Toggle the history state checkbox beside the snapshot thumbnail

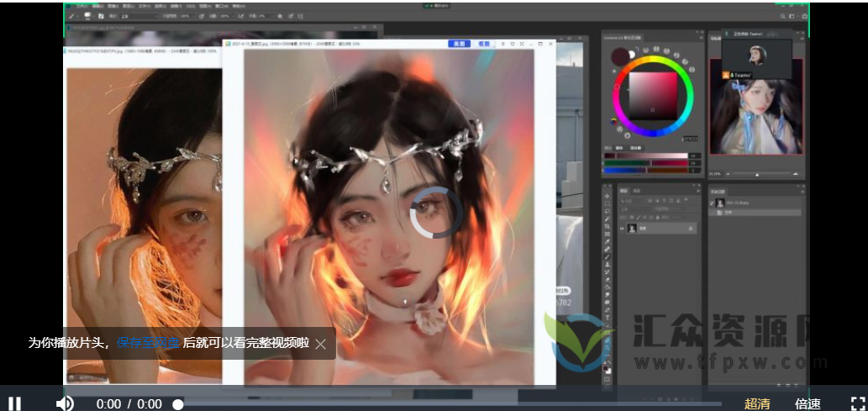coord(712,203)
